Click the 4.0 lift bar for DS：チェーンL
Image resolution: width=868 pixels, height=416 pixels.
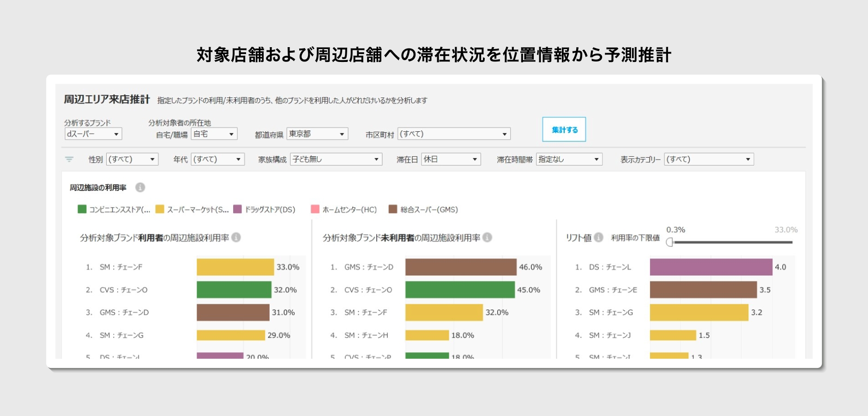tap(711, 267)
